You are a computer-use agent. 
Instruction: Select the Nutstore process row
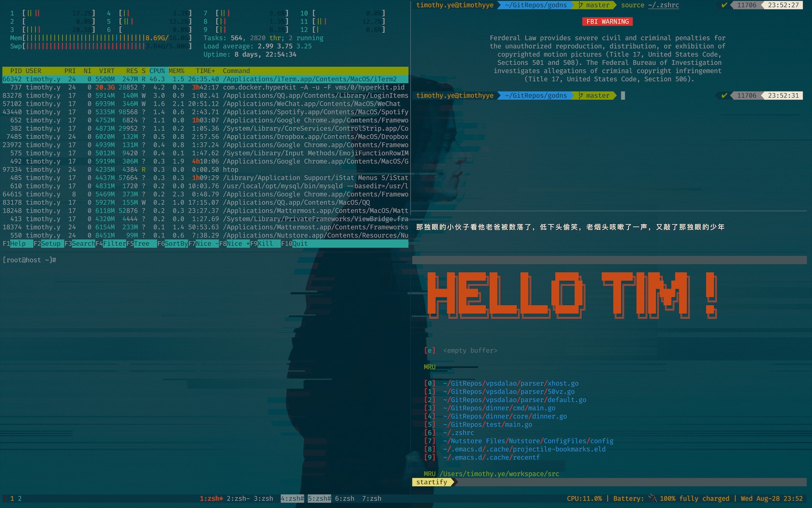pos(205,236)
